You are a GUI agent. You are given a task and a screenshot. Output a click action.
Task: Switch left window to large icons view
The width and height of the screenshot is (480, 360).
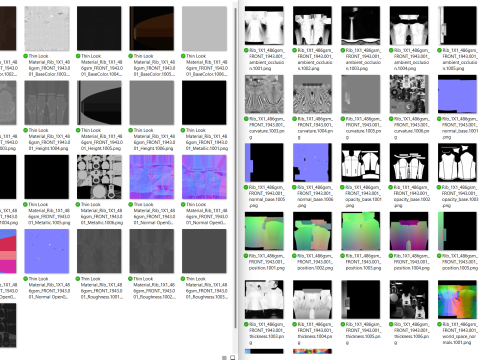tap(232, 358)
